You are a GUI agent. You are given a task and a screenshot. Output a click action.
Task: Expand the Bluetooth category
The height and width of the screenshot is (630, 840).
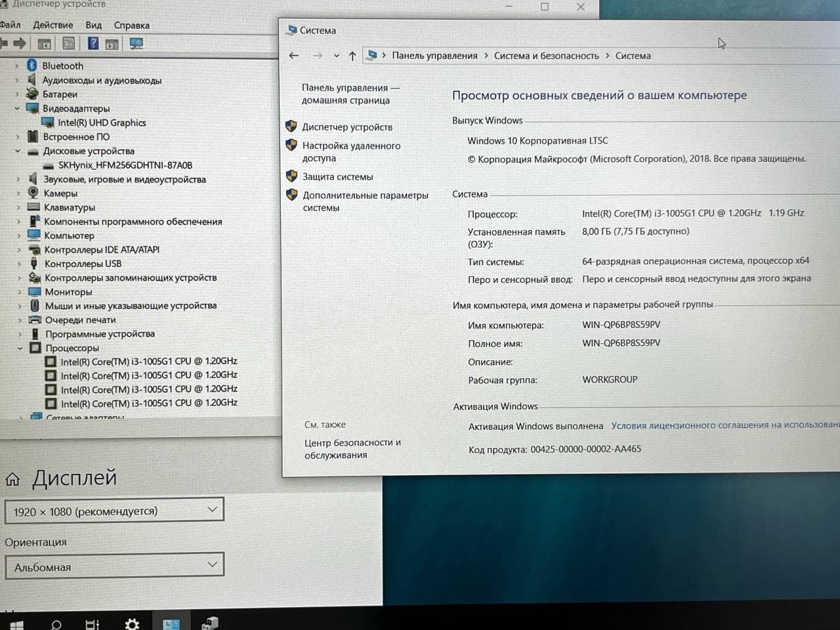point(17,66)
